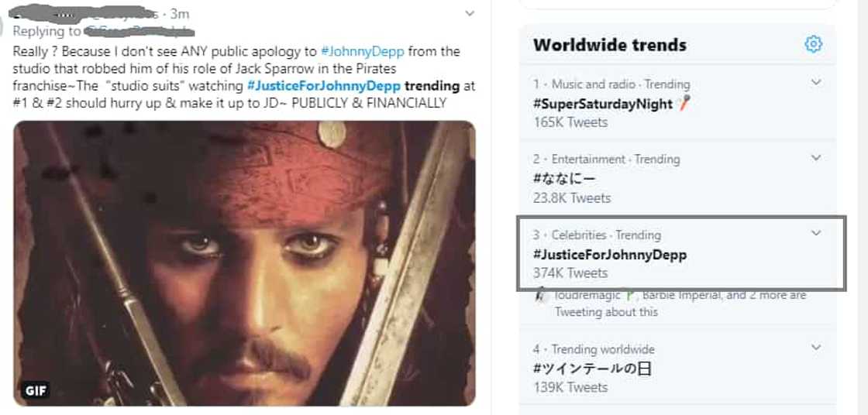Click the "Tweeting about this" text

(x=606, y=312)
